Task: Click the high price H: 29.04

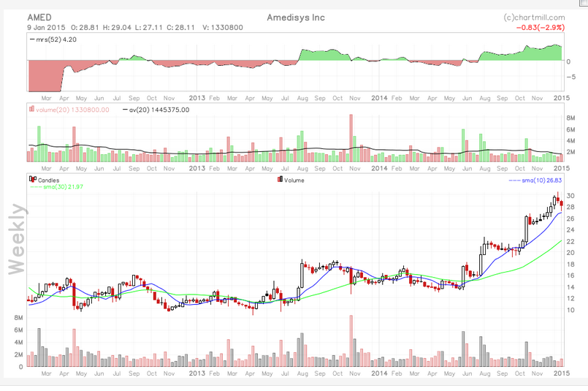Action: (x=117, y=27)
